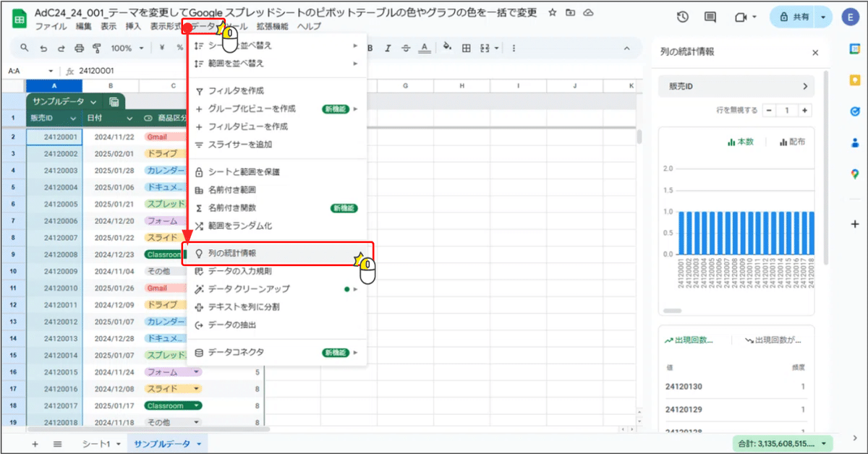
Task: Select cell 24120005 in column A
Action: click(54, 204)
